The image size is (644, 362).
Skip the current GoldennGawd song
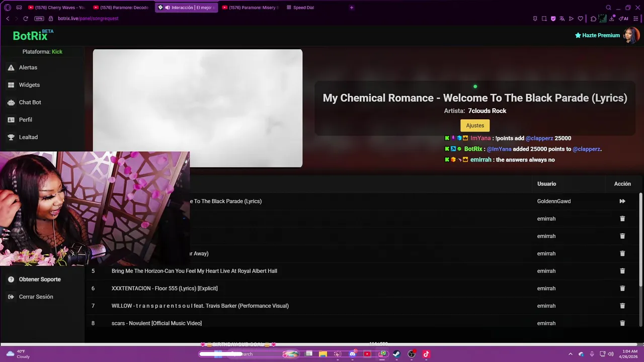pos(622,201)
